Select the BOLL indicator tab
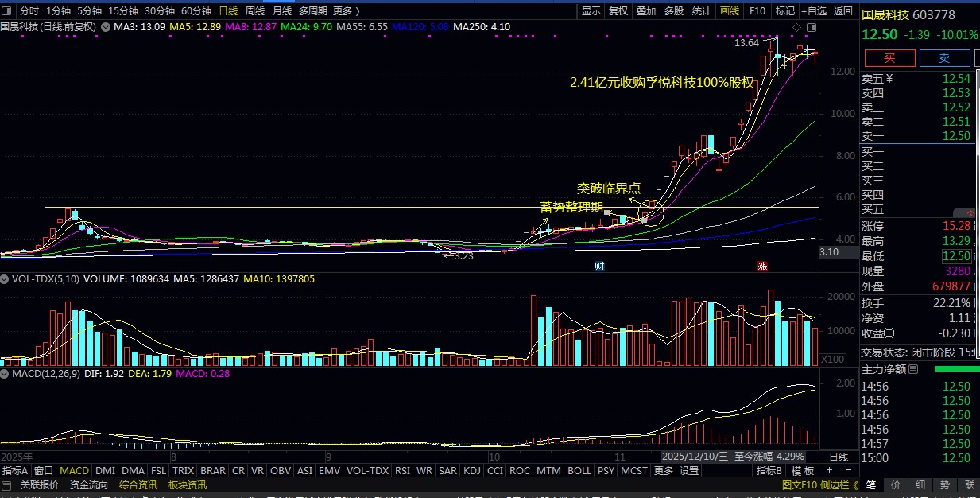 pos(579,471)
